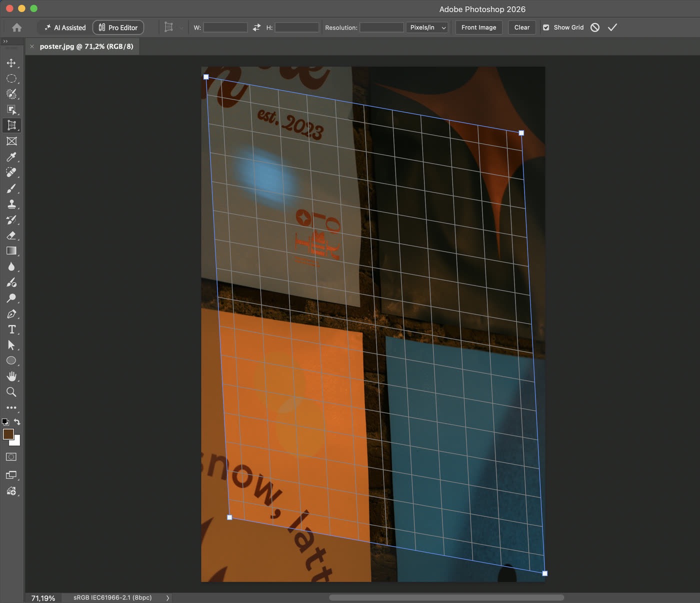Image resolution: width=700 pixels, height=603 pixels.
Task: Cancel the current crop operation
Action: point(595,27)
